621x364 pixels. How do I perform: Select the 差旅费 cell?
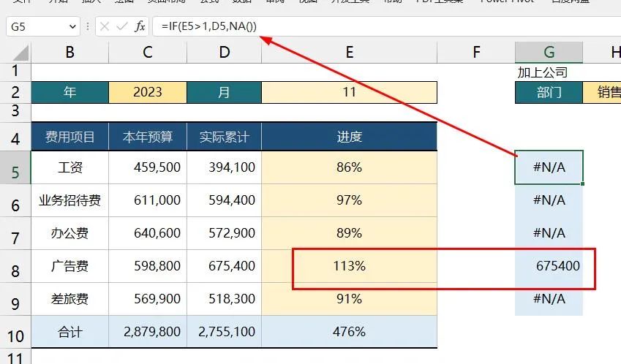69,299
